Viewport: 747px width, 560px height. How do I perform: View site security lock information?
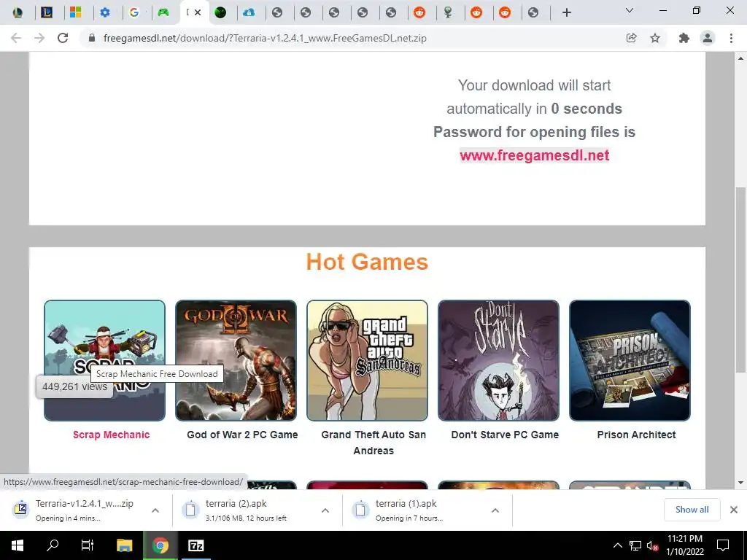click(x=92, y=38)
